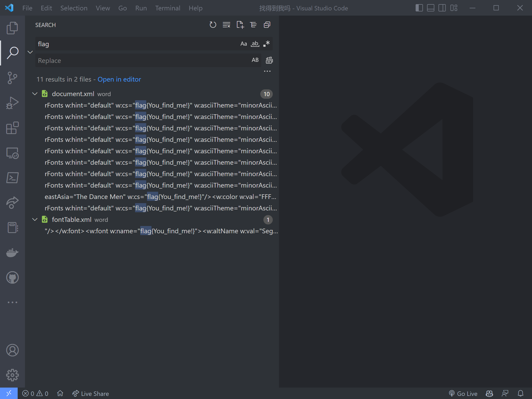Enable Use Regular Expression option

267,44
